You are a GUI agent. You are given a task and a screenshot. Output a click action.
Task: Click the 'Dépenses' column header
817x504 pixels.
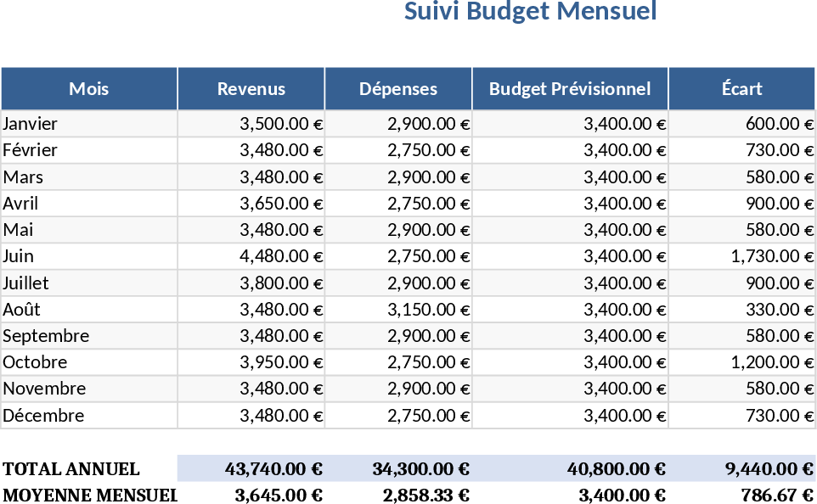(x=397, y=88)
